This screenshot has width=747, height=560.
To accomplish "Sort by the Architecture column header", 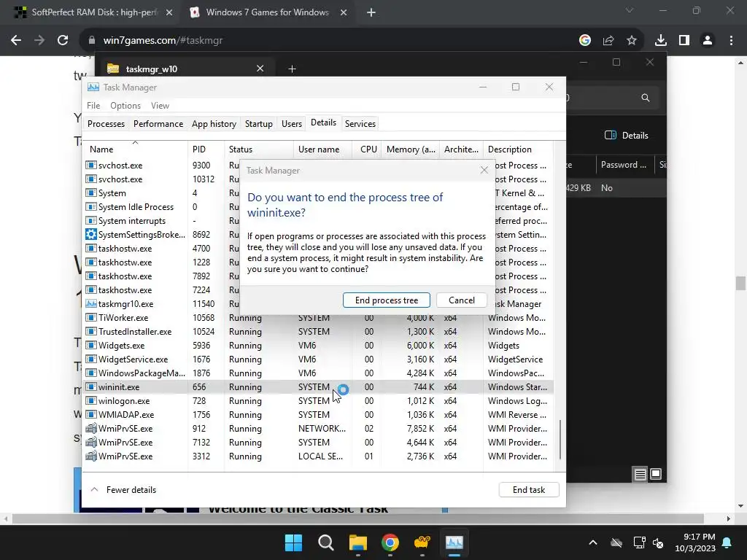I will (x=461, y=149).
